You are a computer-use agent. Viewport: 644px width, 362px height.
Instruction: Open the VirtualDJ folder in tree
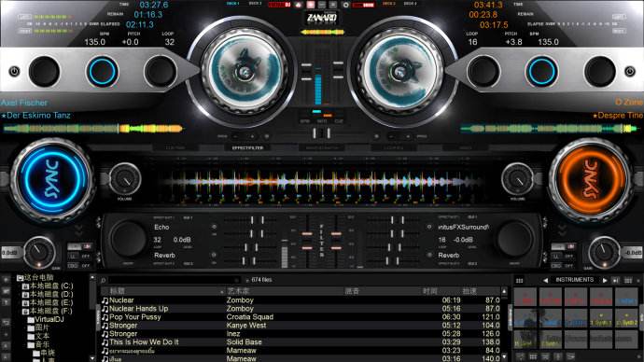[49, 319]
